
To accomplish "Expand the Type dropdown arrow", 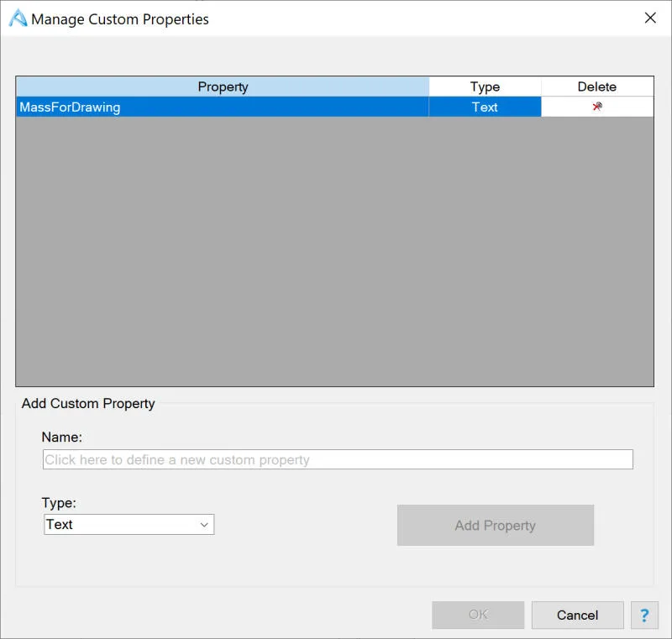I will (204, 525).
